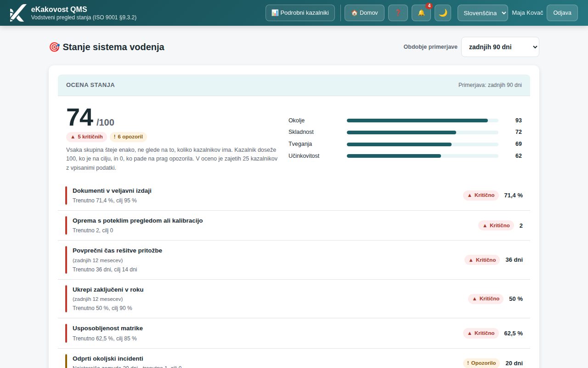This screenshot has width=588, height=368.
Task: Open help via the question mark icon
Action: click(398, 13)
